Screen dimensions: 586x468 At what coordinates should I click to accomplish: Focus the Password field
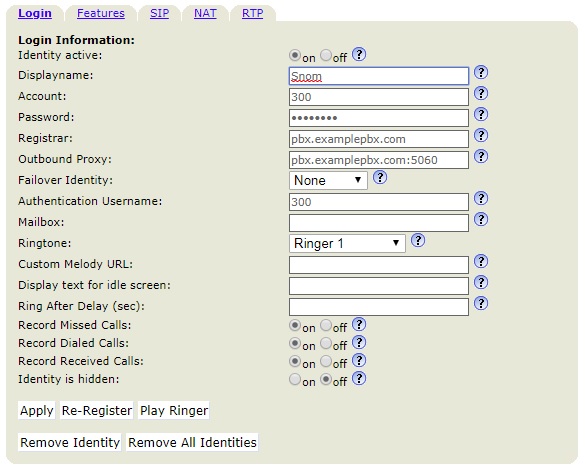[379, 118]
